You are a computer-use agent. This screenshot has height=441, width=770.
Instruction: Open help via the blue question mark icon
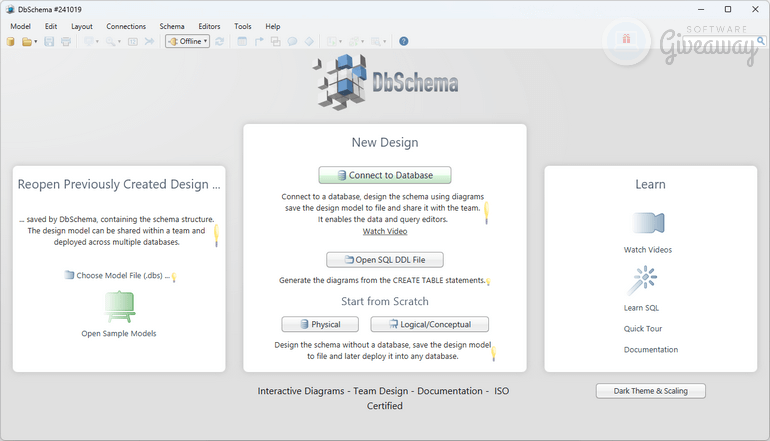tap(404, 42)
